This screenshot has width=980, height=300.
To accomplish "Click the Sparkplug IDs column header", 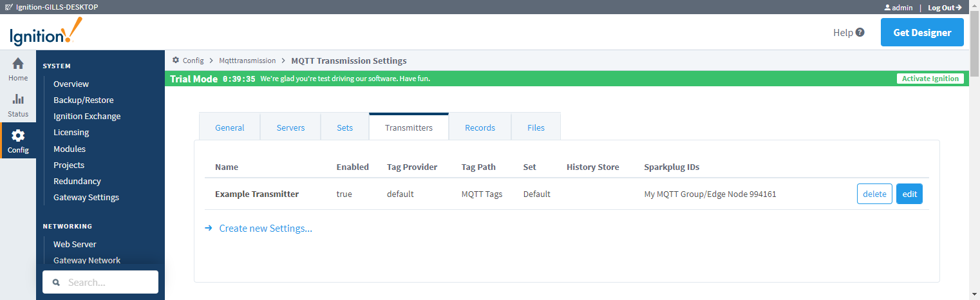I will [672, 167].
